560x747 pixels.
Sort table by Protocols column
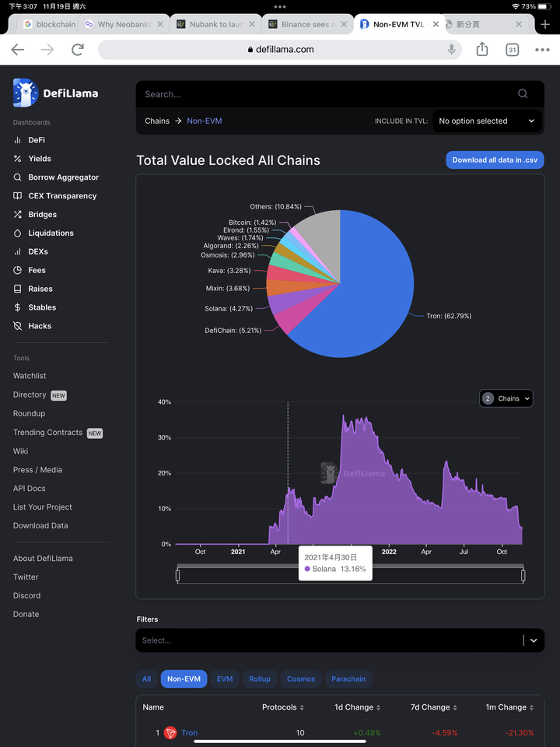tap(283, 707)
